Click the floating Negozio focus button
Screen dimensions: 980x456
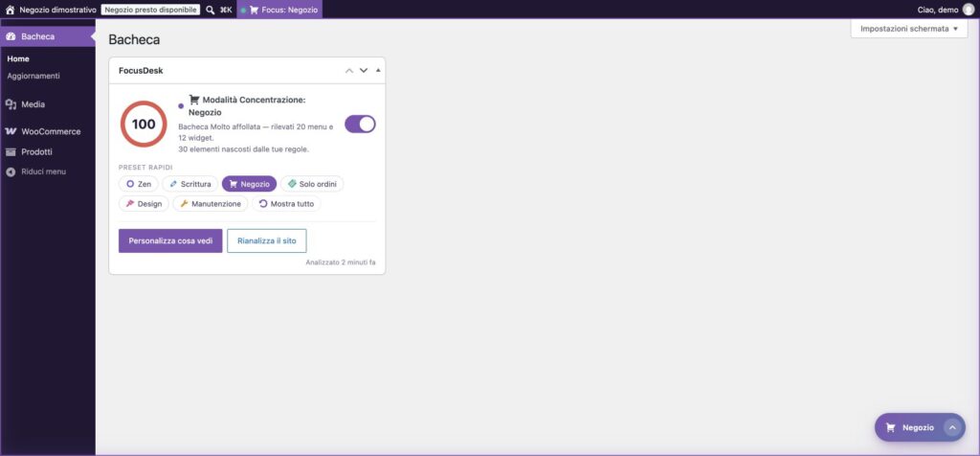pyautogui.click(x=910, y=428)
